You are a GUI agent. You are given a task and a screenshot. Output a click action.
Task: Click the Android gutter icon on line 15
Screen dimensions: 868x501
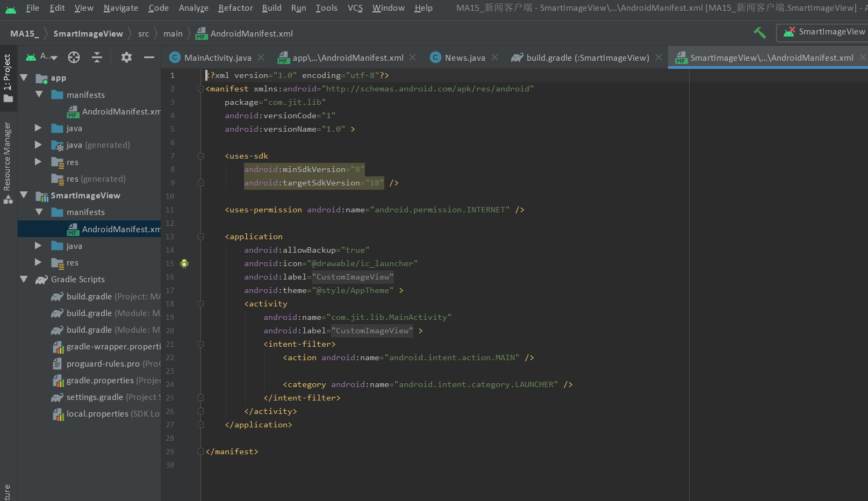pos(184,263)
